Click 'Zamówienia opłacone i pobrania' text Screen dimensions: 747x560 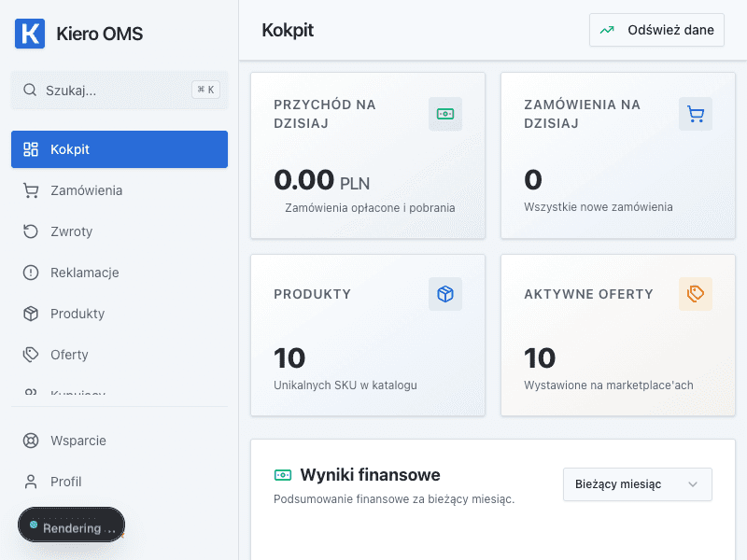coord(370,207)
